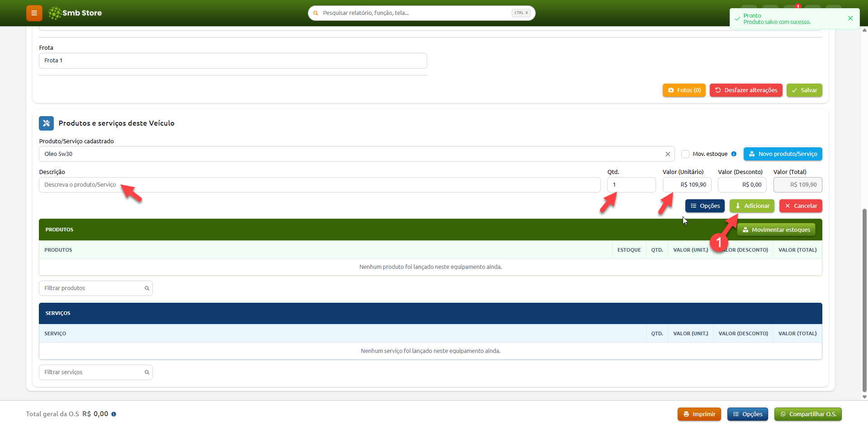
Task: Click Novo produto/Serviço button
Action: click(783, 154)
